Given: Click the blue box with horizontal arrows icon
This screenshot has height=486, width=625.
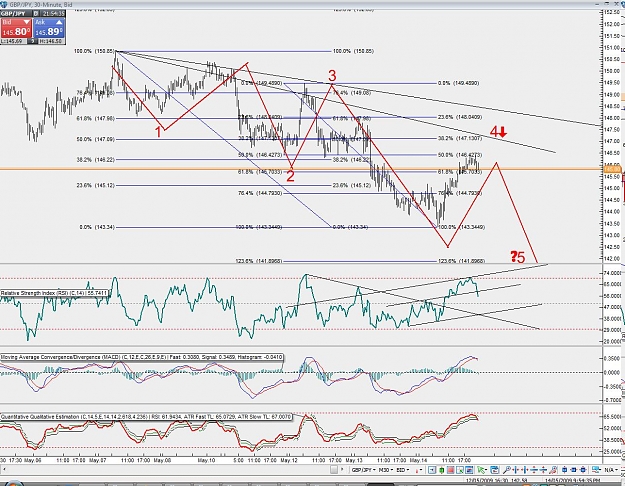Looking at the screenshot, I should click(x=574, y=470).
